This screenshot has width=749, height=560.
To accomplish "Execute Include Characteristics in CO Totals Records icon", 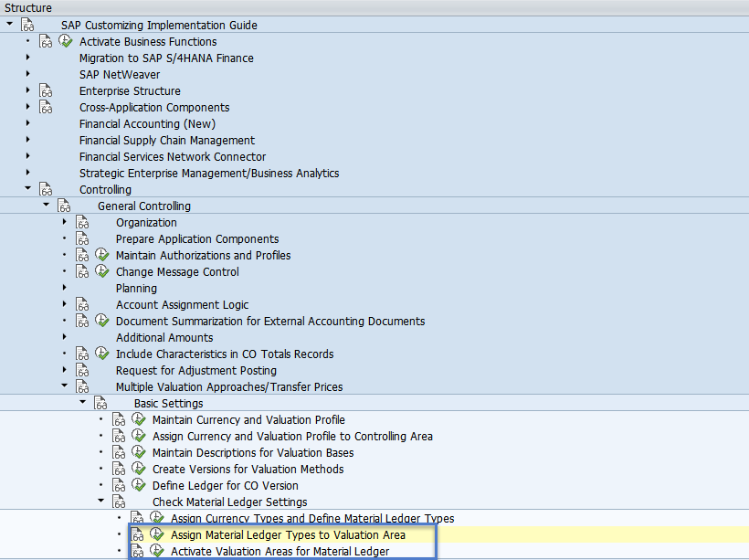I will click(101, 354).
